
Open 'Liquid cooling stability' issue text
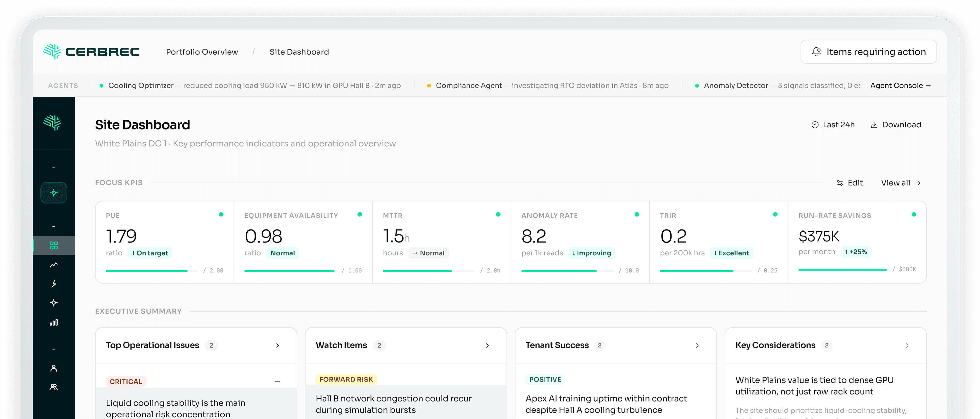pos(175,408)
